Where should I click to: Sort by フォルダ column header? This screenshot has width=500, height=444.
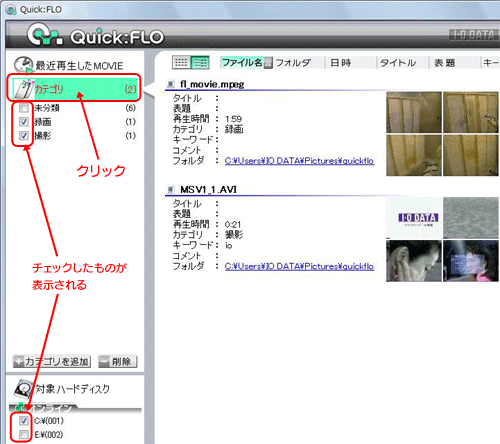pyautogui.click(x=293, y=63)
